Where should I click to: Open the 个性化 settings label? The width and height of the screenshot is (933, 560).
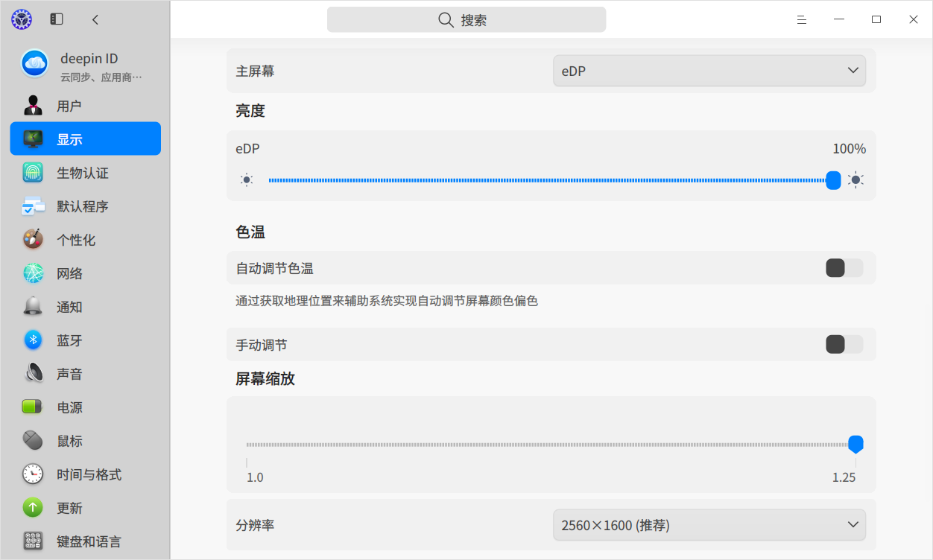point(76,240)
